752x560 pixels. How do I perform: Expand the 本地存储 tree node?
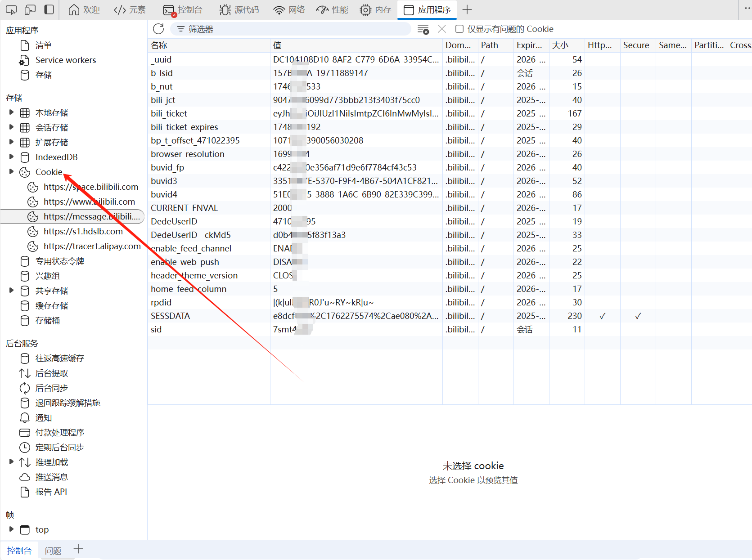click(12, 112)
